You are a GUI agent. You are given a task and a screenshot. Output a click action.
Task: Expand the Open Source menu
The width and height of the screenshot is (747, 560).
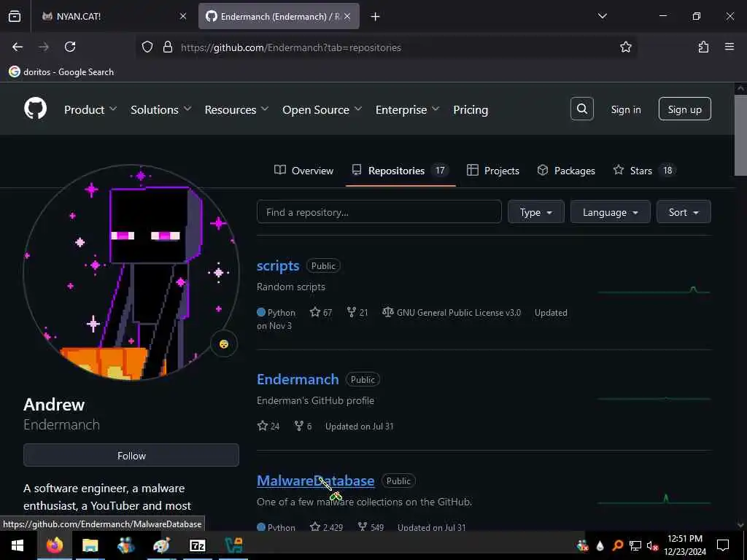click(322, 109)
